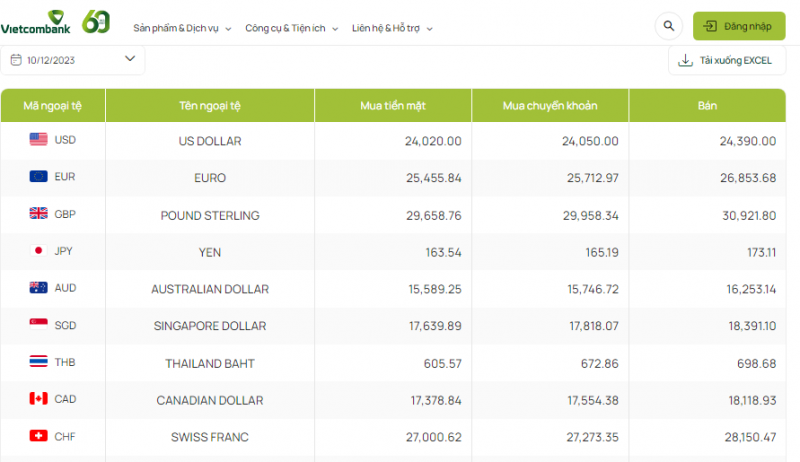Click the Mua tiền mặt column header
800x462 pixels.
pyautogui.click(x=393, y=105)
